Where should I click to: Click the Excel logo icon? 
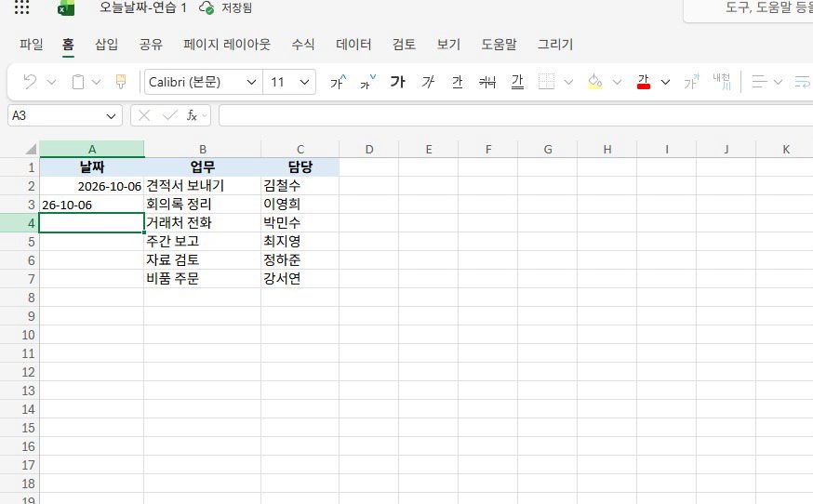tap(66, 8)
